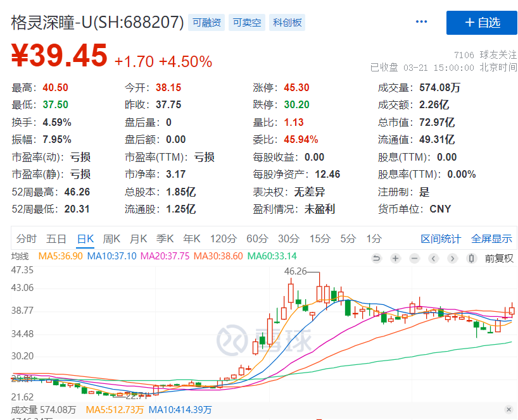The image size is (518, 420).
Task: Click the 46.26 high marker on chart
Action: point(295,271)
